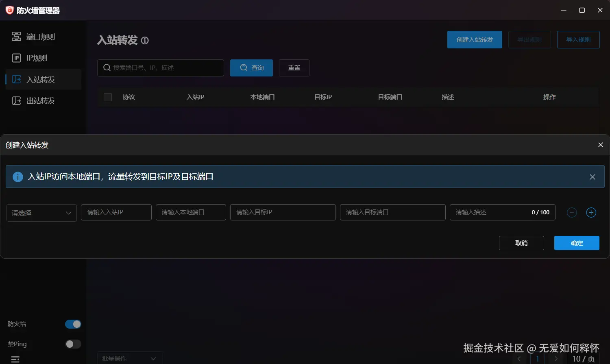This screenshot has width=610, height=364.
Task: Check the select-all checkbox in table header
Action: pos(108,97)
